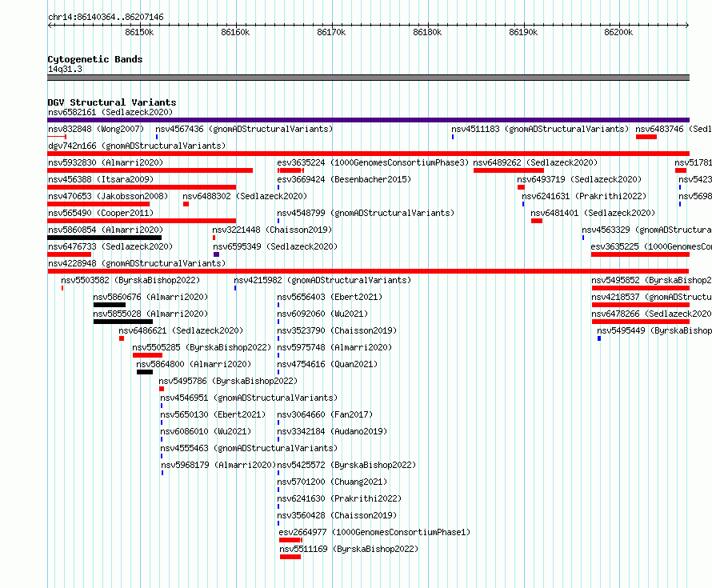Open nsv4548799 gnomAD variant
The height and width of the screenshot is (588, 712).
(x=366, y=213)
